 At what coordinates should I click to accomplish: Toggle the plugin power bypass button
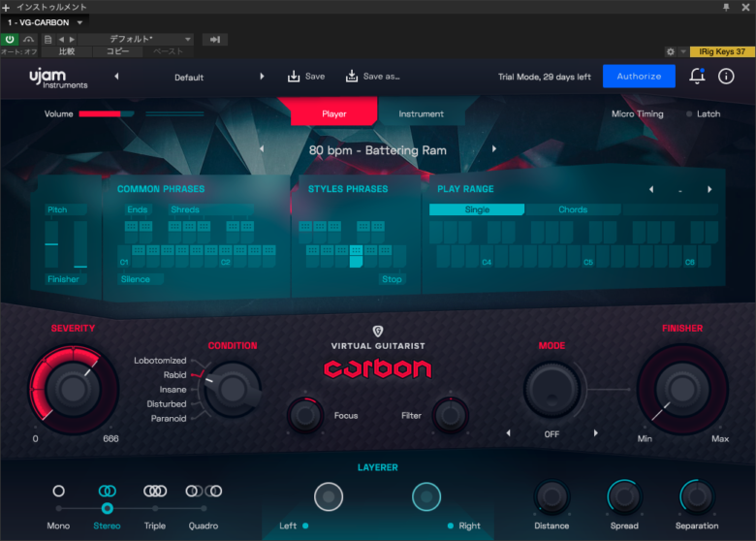tap(10, 39)
